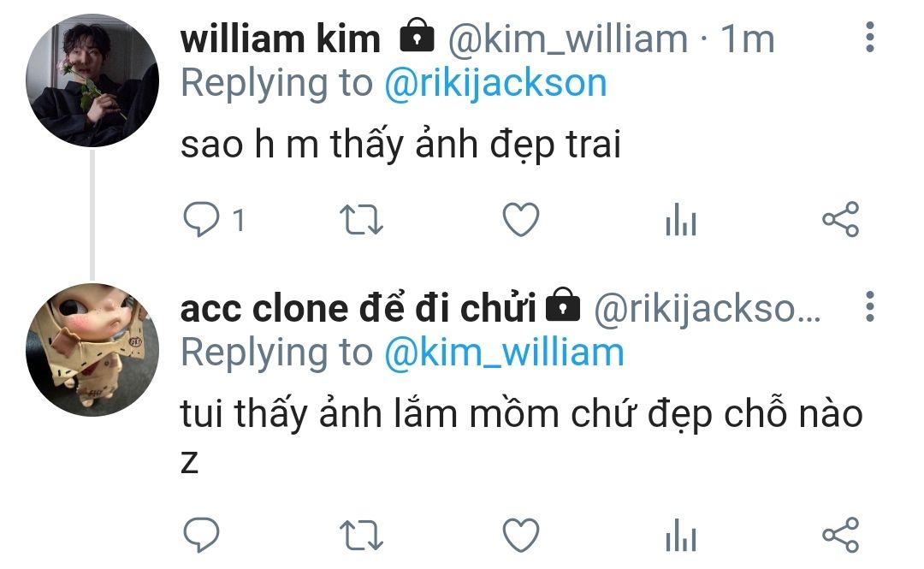Retweet william kim's tweet

pos(361,219)
